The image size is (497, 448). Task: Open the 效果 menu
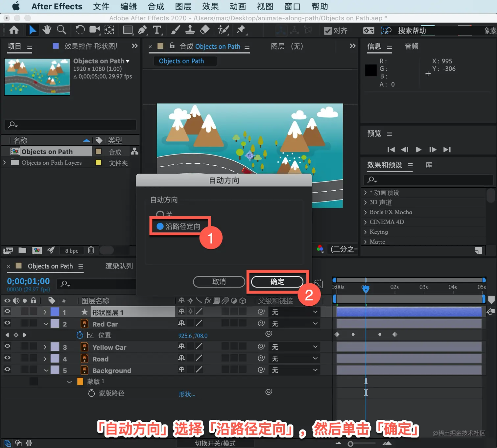click(210, 6)
